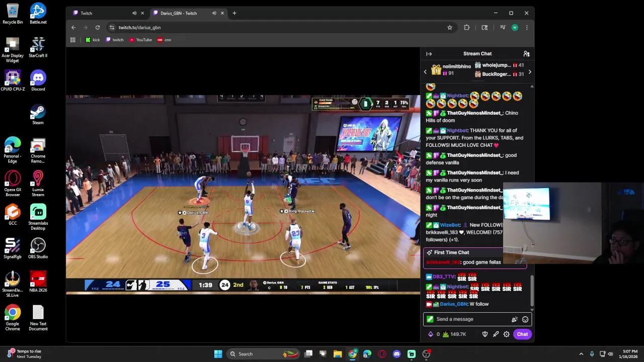Open Battle.net desktop shortcut
Viewport: 644px width, 362px height.
(x=38, y=14)
